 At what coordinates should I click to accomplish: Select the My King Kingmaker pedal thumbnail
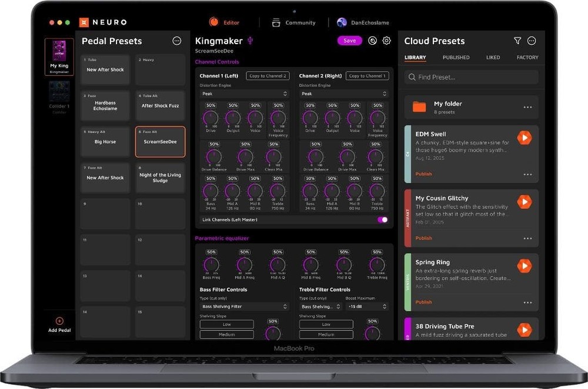click(x=59, y=57)
